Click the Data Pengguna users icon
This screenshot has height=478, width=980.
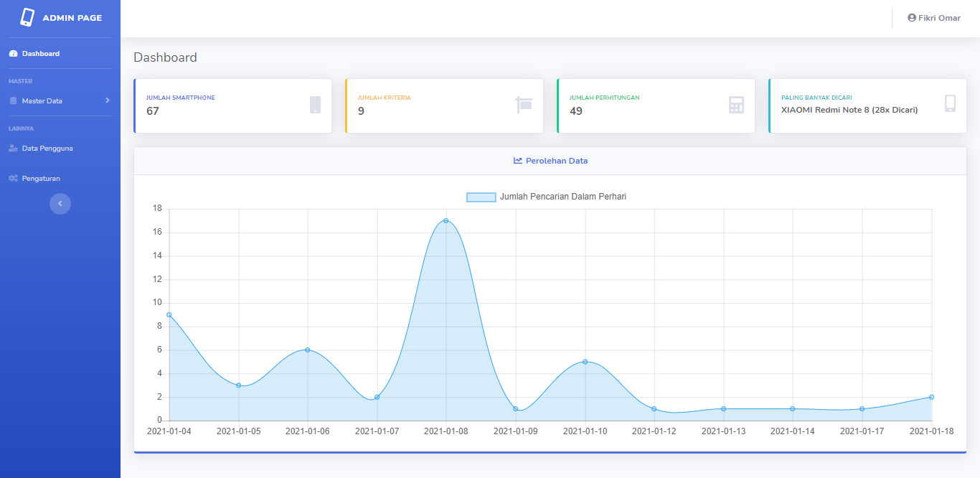[13, 149]
